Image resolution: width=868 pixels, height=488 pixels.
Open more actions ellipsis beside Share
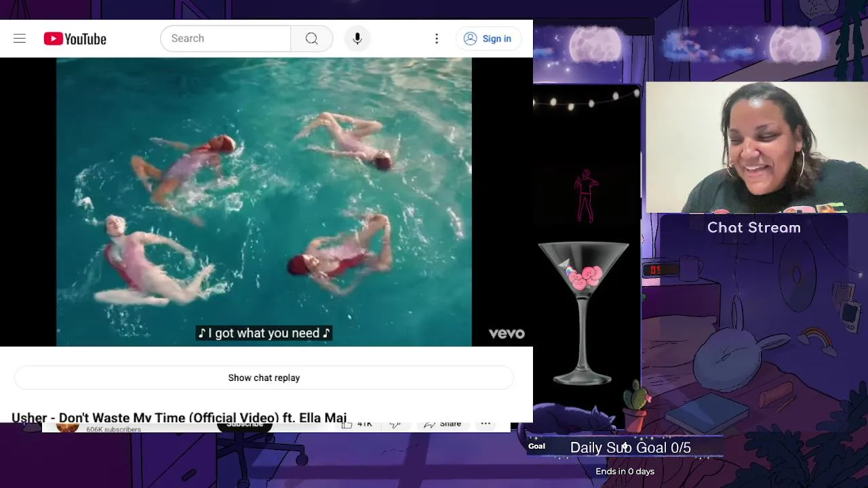[486, 424]
